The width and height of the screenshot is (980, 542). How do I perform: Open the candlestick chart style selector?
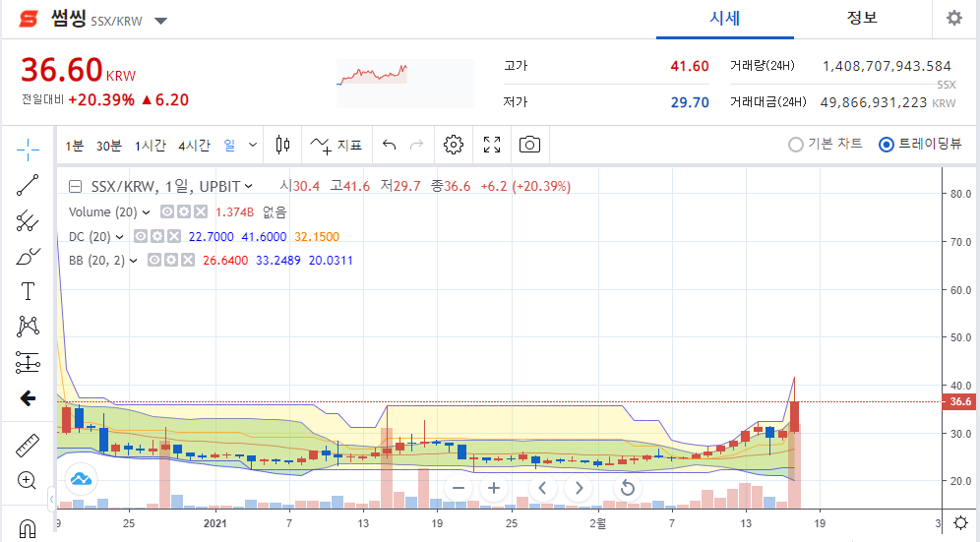coord(282,145)
